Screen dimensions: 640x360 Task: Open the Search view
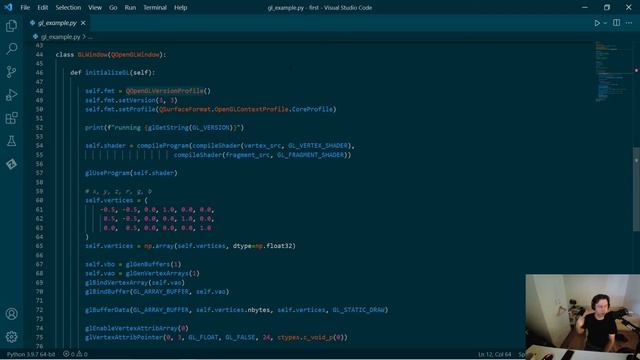[x=11, y=49]
